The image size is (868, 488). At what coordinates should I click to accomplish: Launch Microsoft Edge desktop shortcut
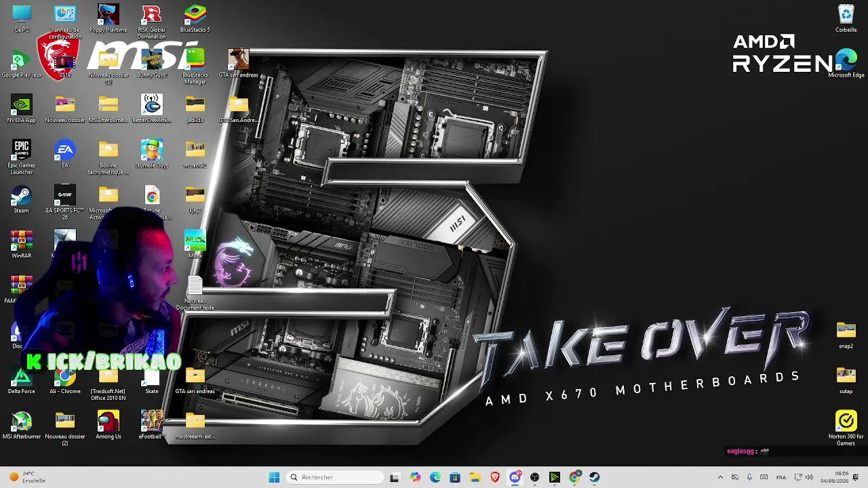(846, 64)
